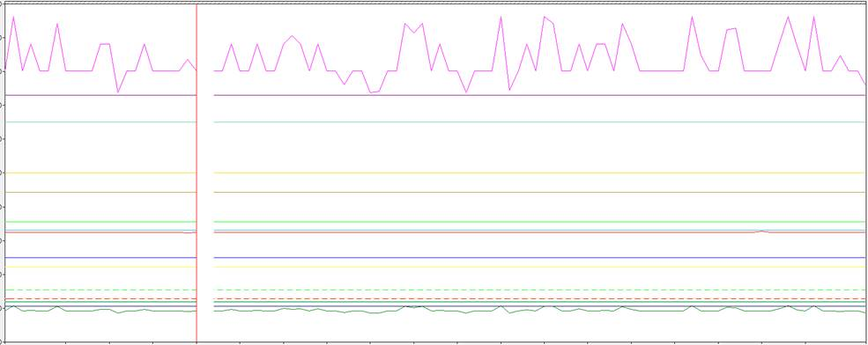Click the red vertical time cursor line

[197, 172]
